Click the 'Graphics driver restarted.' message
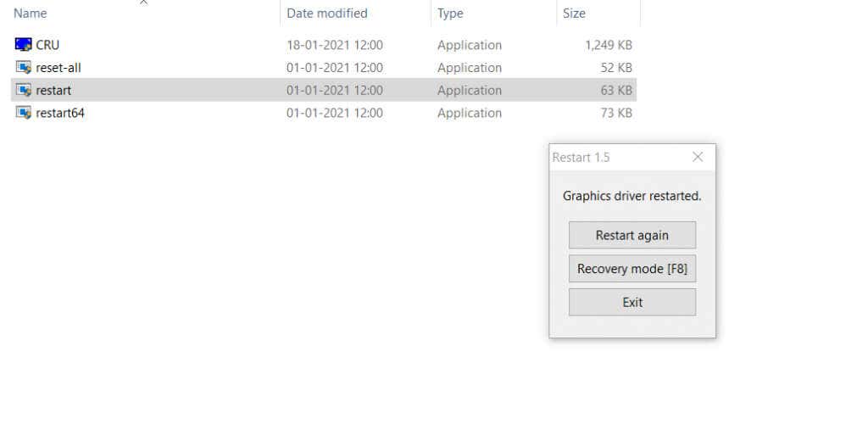The image size is (868, 424). (x=632, y=196)
